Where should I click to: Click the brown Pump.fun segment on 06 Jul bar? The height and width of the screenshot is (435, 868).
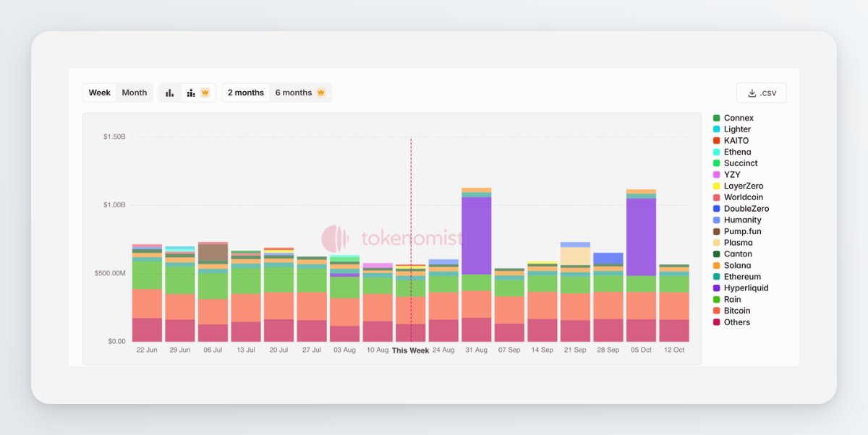pyautogui.click(x=213, y=253)
